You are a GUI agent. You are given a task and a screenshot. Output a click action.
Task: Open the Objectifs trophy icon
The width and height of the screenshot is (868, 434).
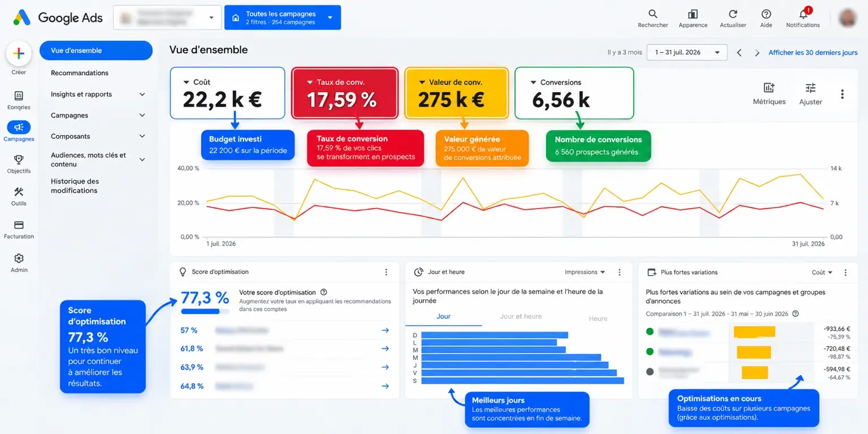click(x=19, y=160)
